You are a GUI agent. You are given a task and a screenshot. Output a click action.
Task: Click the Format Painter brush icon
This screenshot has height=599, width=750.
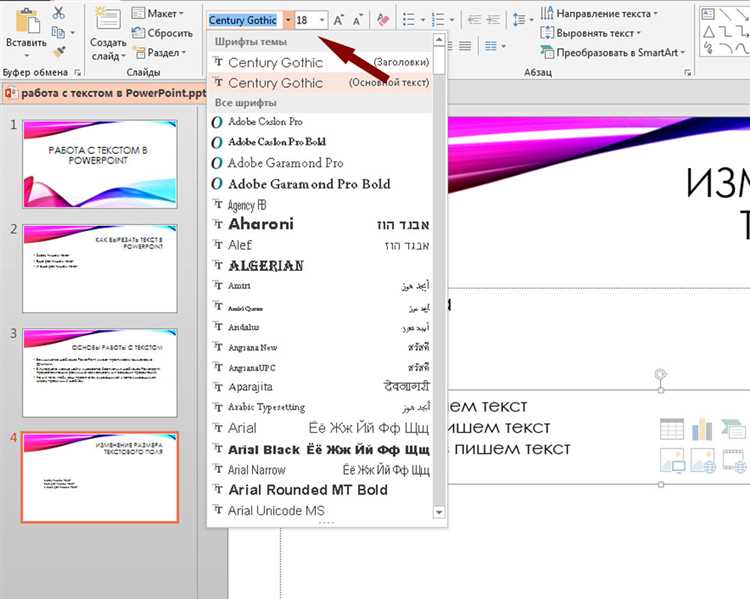[58, 49]
